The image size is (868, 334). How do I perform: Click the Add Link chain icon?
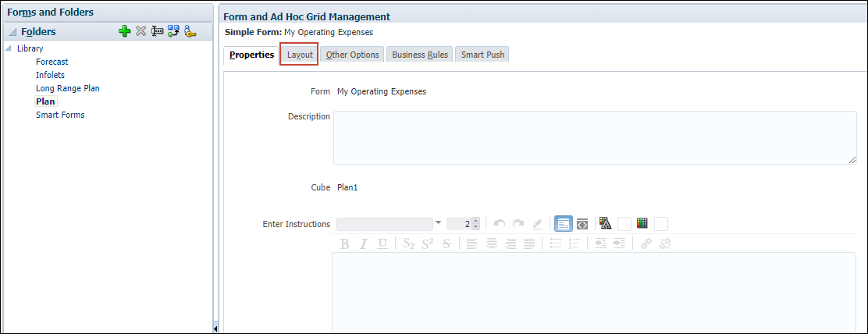tap(646, 243)
